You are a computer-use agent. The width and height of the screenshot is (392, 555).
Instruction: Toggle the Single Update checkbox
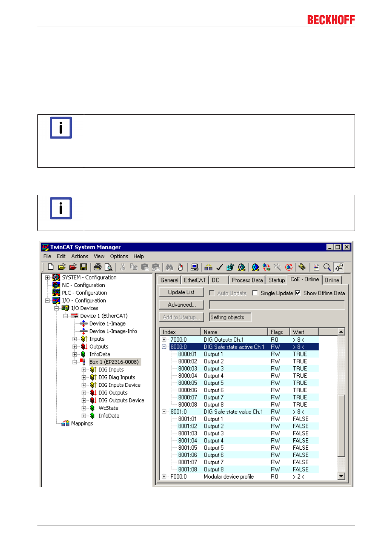(255, 293)
